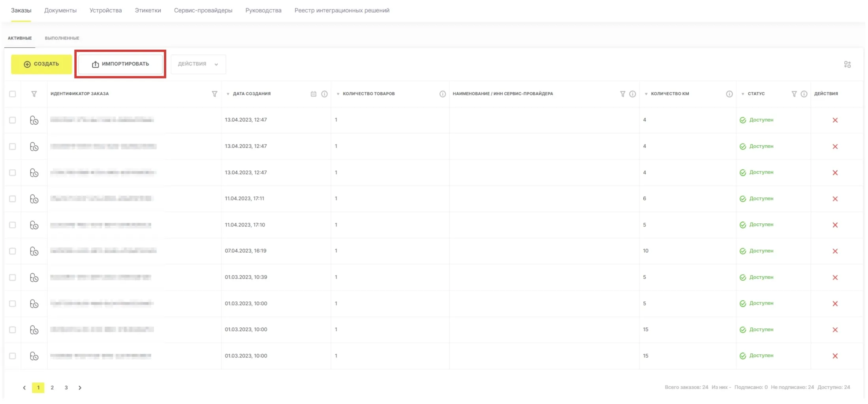868x404 pixels.
Task: Sort by Дата создания column arrow
Action: click(228, 94)
